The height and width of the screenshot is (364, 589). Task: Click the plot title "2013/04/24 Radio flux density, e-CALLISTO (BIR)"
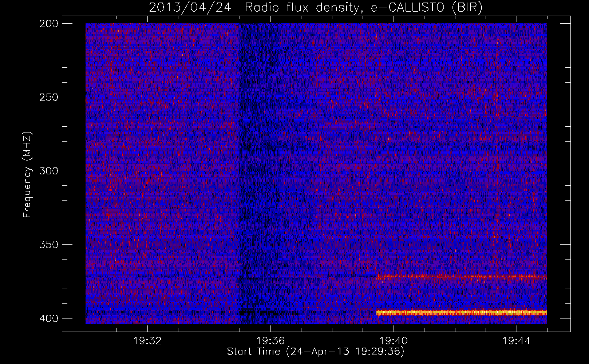[x=316, y=8]
